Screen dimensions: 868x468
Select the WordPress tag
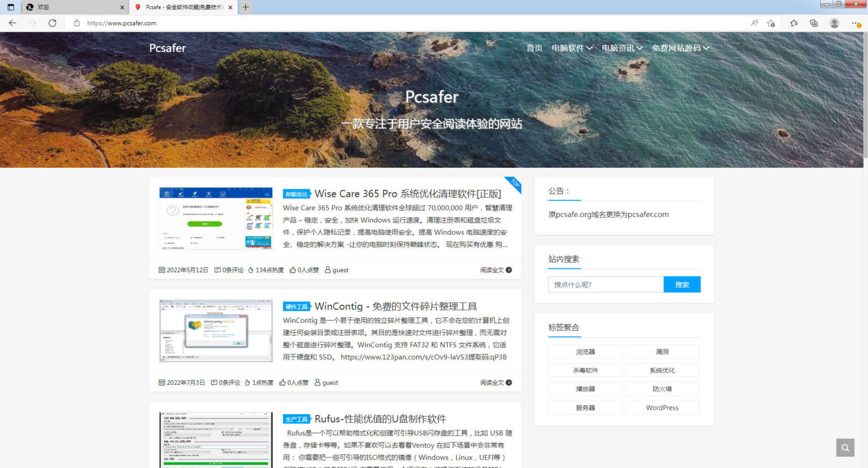[x=662, y=408]
